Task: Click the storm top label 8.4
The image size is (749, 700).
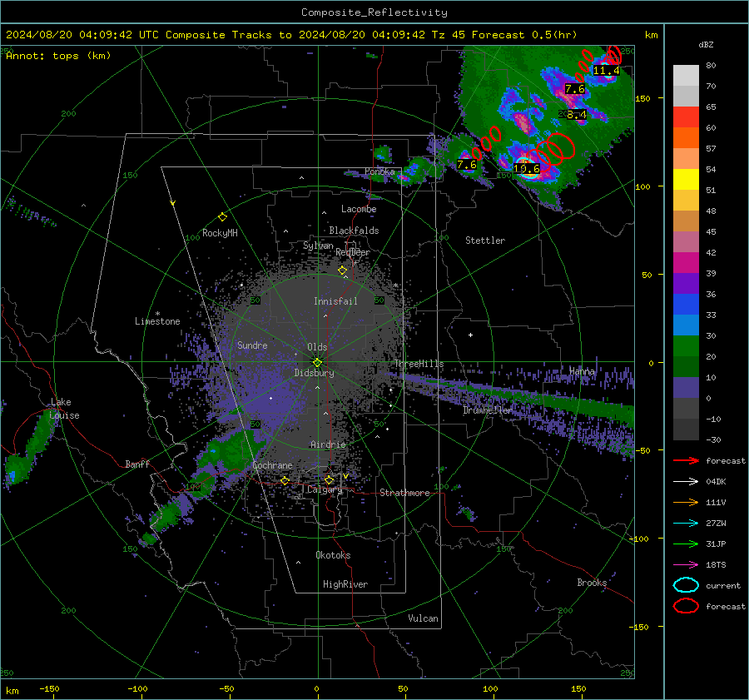Action: 577,115
